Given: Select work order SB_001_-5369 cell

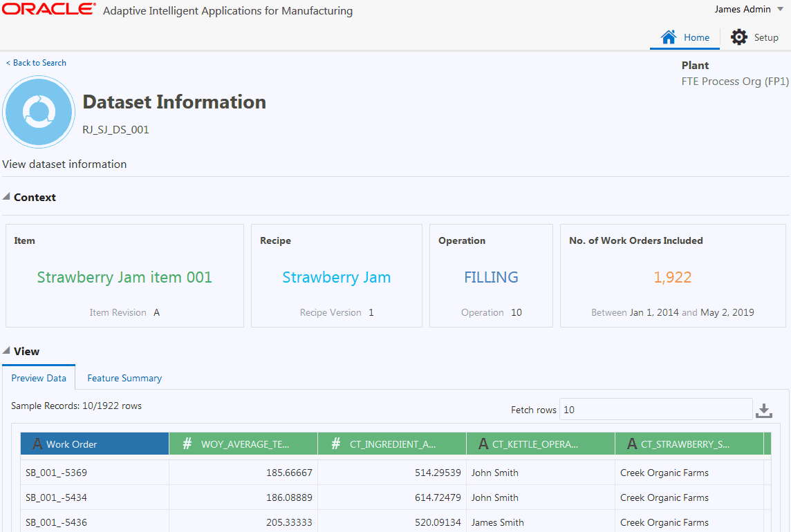Looking at the screenshot, I should click(x=94, y=473).
